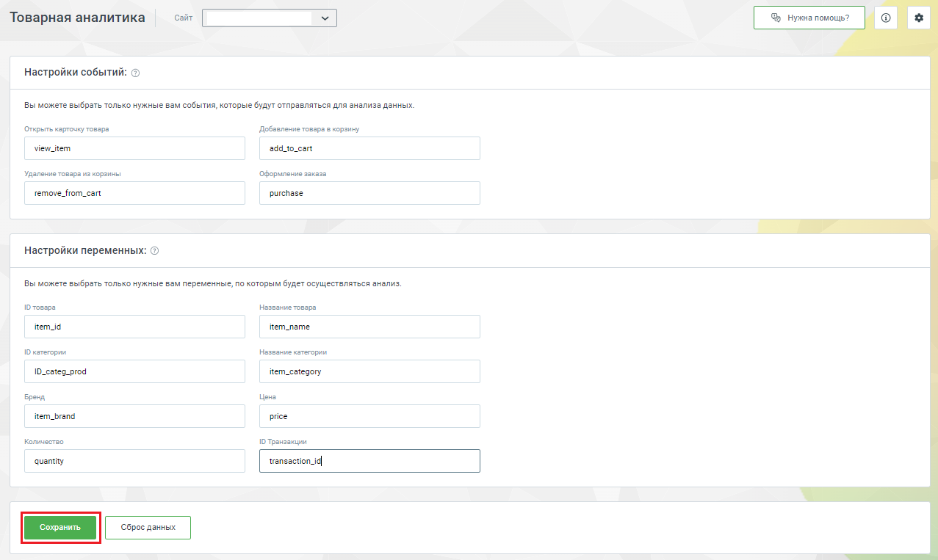Click the item_id input field
Screen dimensions: 938x560
point(134,327)
